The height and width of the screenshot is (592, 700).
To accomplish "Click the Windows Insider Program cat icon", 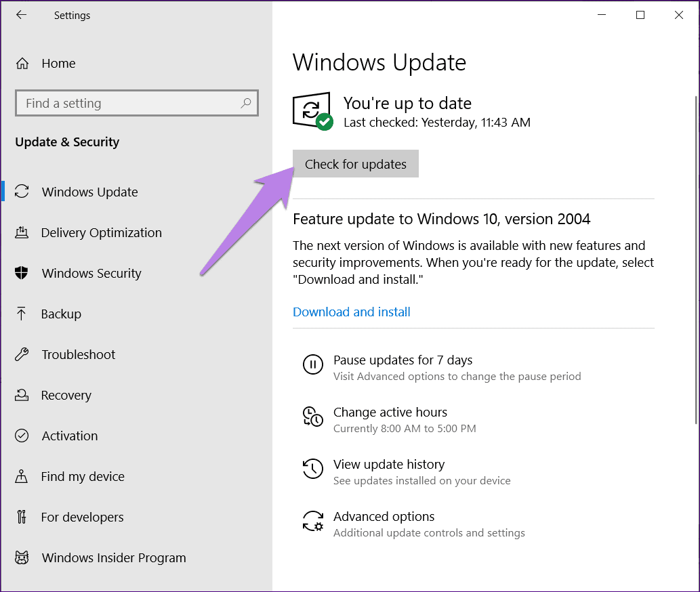I will click(x=22, y=557).
